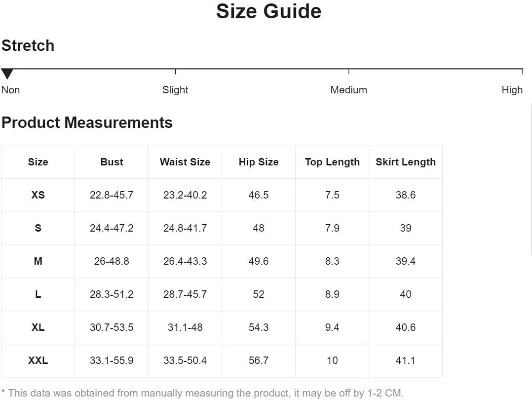This screenshot has width=532, height=400.
Task: Click the XXL size row label
Action: click(38, 360)
